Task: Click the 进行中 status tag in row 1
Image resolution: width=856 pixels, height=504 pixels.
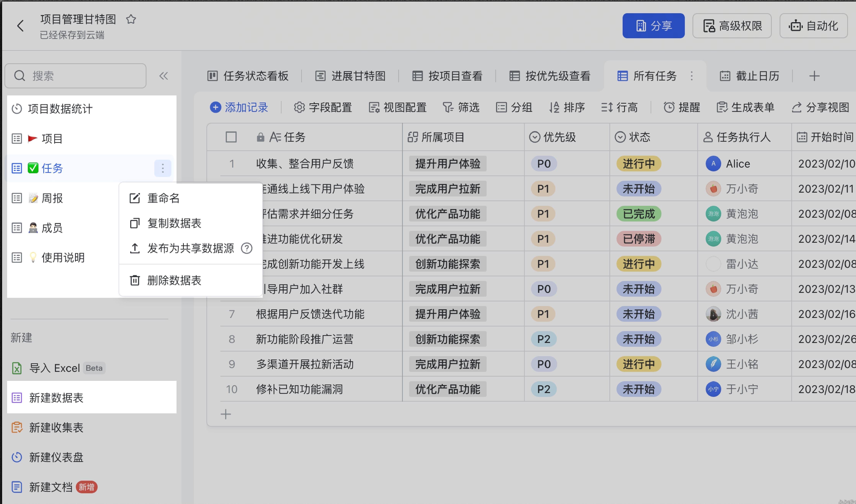Action: 639,164
